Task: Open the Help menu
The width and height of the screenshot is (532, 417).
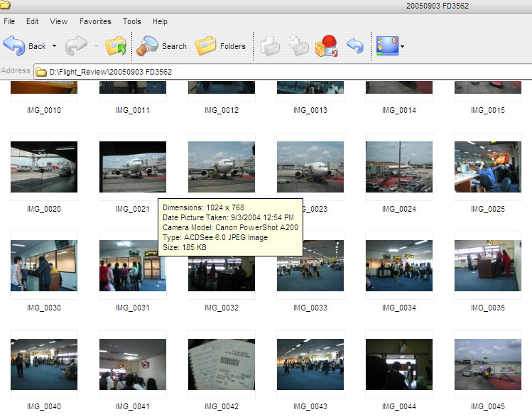Action: click(x=160, y=21)
